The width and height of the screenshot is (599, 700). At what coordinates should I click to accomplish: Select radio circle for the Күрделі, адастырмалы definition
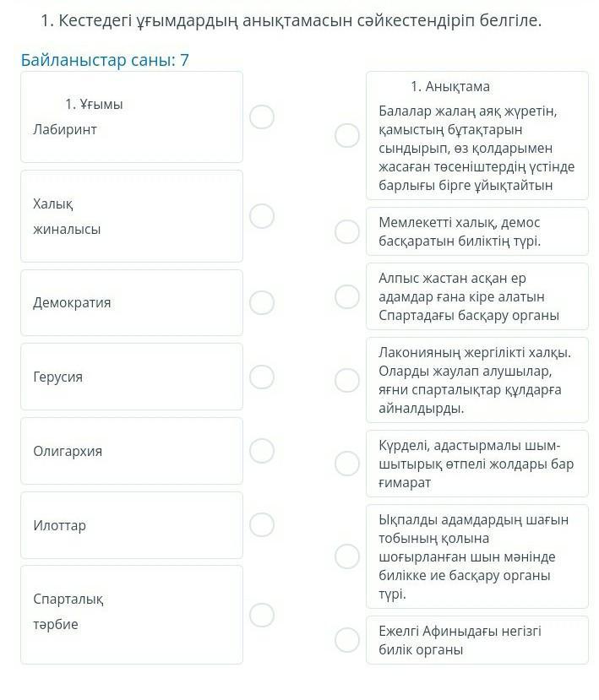point(347,464)
